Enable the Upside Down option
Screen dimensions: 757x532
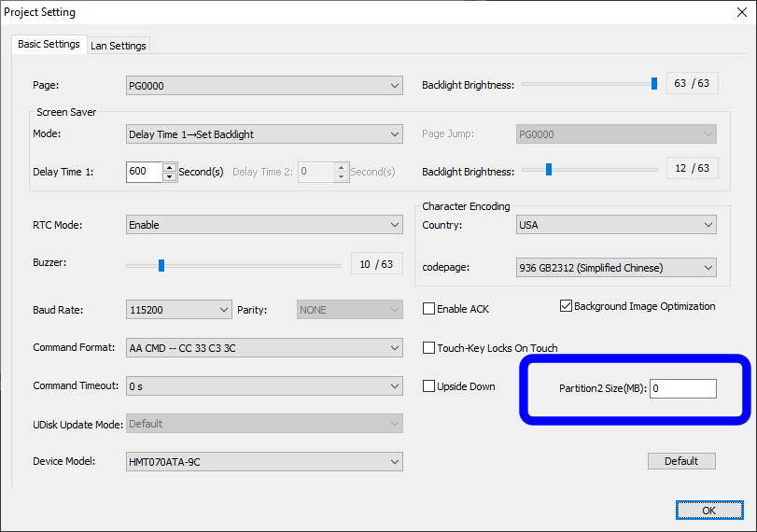point(429,386)
